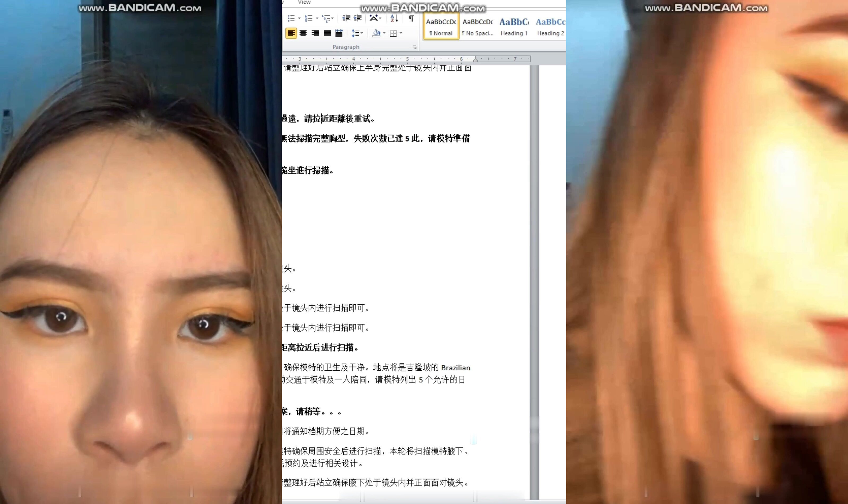The image size is (848, 504).
Task: Toggle Justify alignment
Action: pos(327,33)
